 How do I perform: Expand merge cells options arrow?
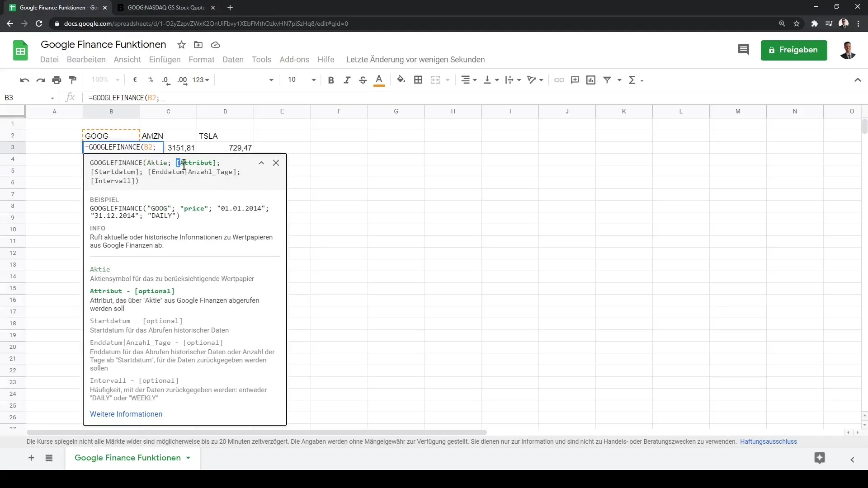click(x=448, y=80)
